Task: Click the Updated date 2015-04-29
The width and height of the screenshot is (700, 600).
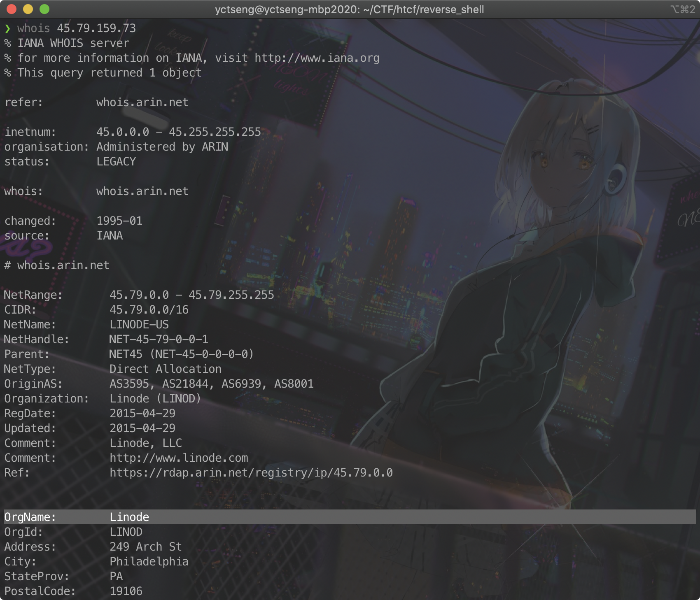Action: [142, 428]
